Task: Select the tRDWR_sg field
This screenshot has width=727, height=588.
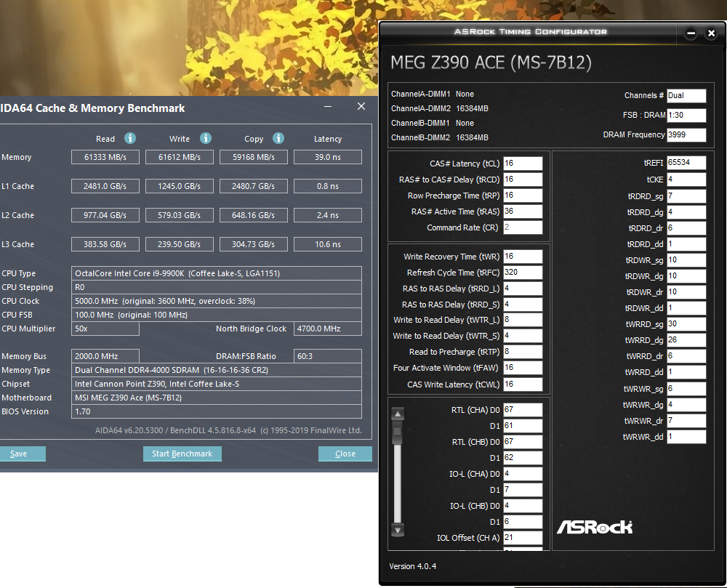Action: (x=686, y=260)
